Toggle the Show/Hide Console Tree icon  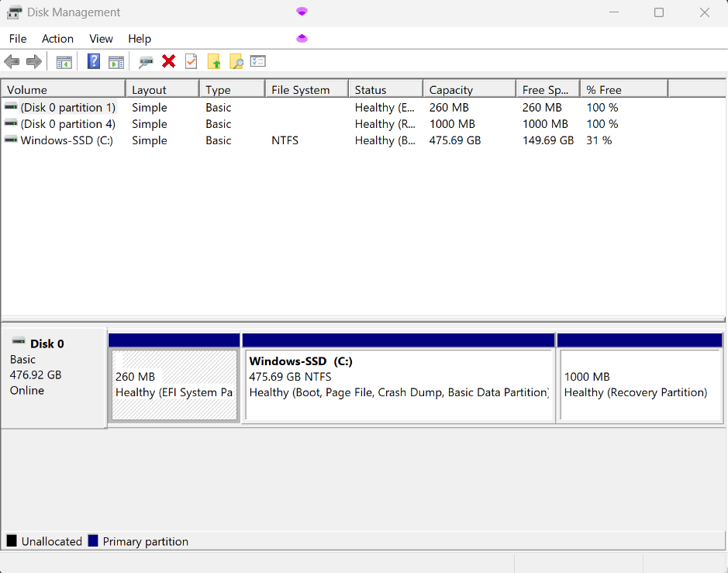[x=64, y=62]
